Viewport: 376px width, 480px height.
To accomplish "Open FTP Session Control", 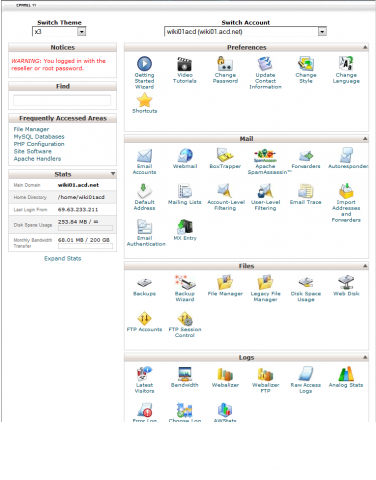I will tap(185, 325).
